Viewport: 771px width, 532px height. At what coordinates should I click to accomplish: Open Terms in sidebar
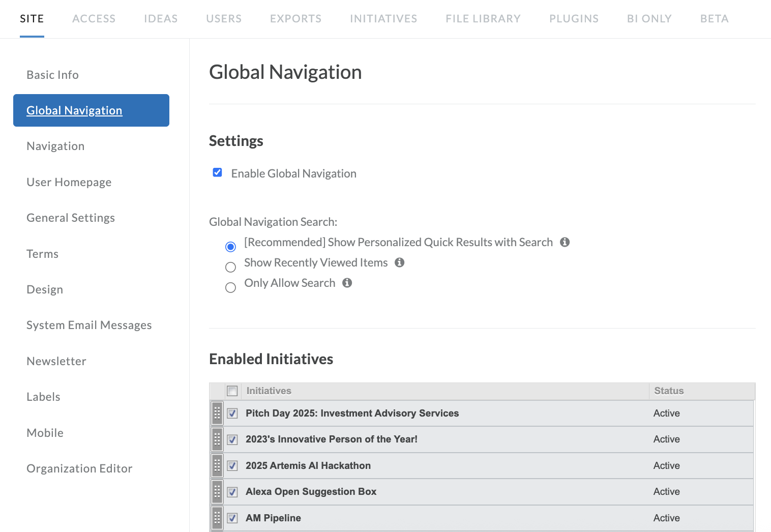click(x=42, y=254)
